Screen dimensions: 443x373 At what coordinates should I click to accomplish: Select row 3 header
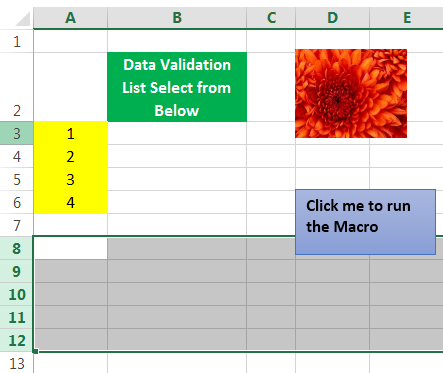(16, 133)
